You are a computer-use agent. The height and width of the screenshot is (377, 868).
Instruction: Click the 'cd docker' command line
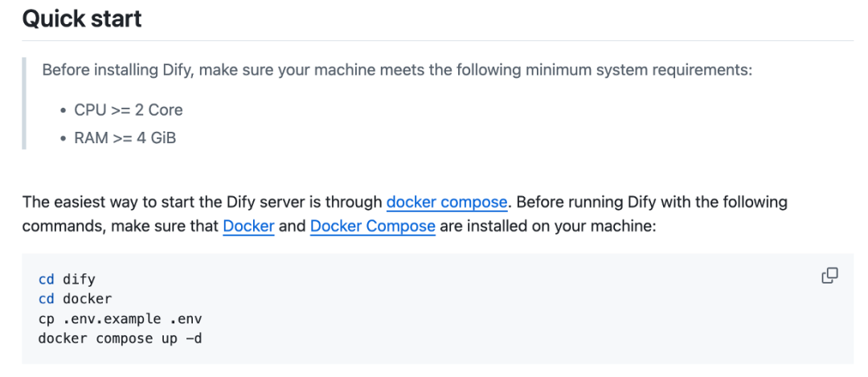click(76, 299)
